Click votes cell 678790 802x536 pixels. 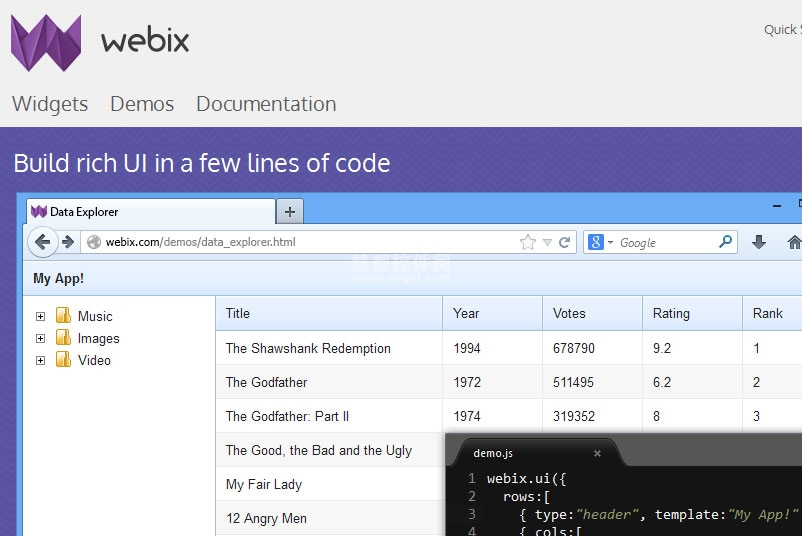pyautogui.click(x=592, y=348)
